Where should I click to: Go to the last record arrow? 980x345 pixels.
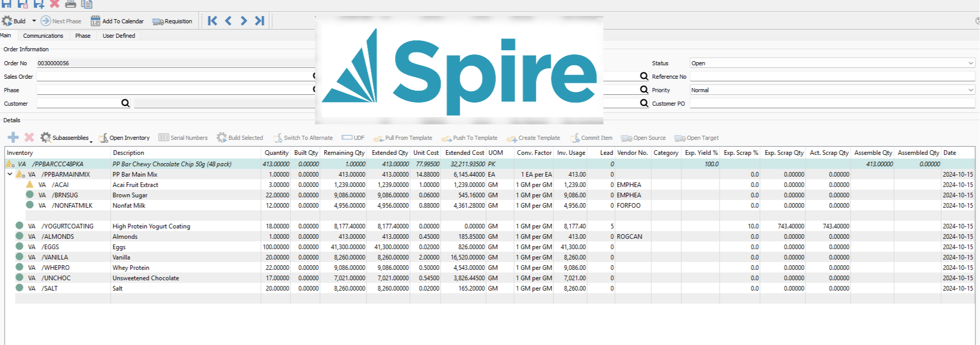click(259, 21)
